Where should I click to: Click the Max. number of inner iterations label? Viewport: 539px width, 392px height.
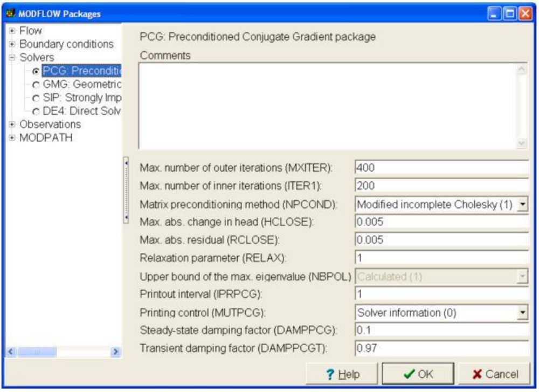click(231, 185)
